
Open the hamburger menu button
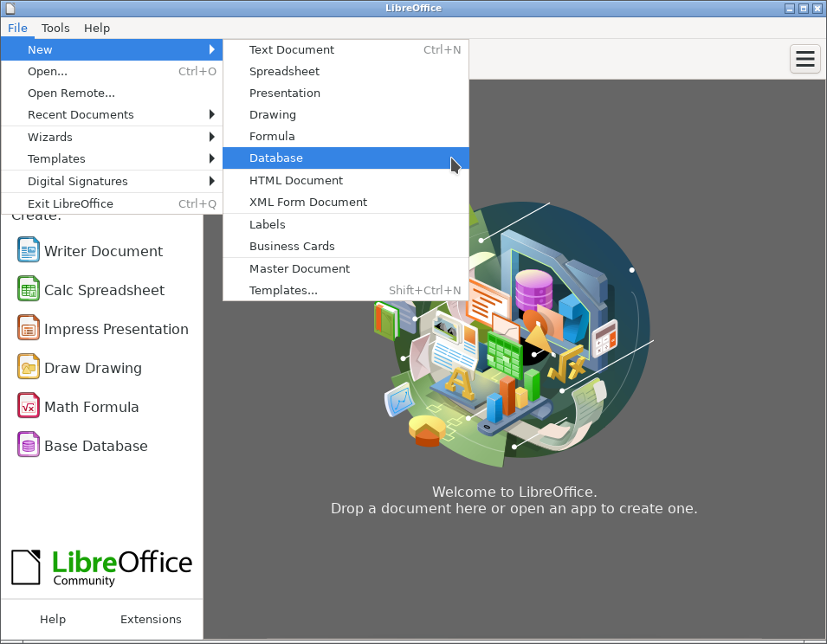click(x=804, y=59)
